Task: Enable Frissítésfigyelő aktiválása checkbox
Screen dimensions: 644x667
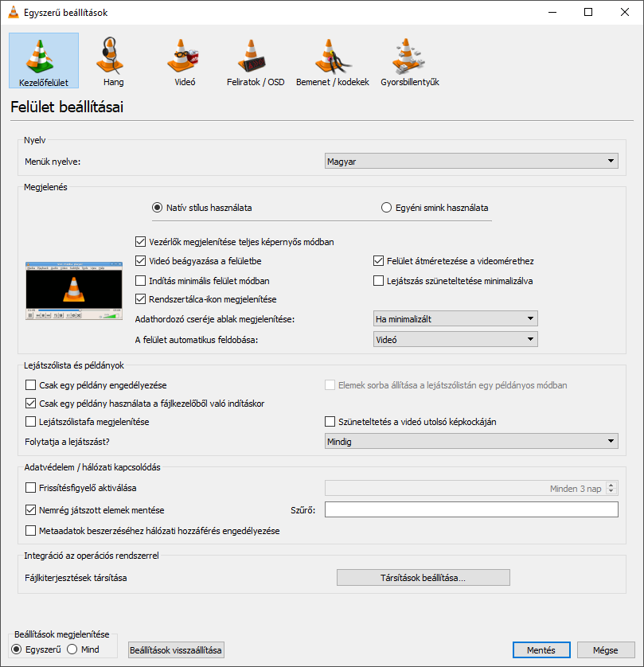Action: click(x=30, y=487)
